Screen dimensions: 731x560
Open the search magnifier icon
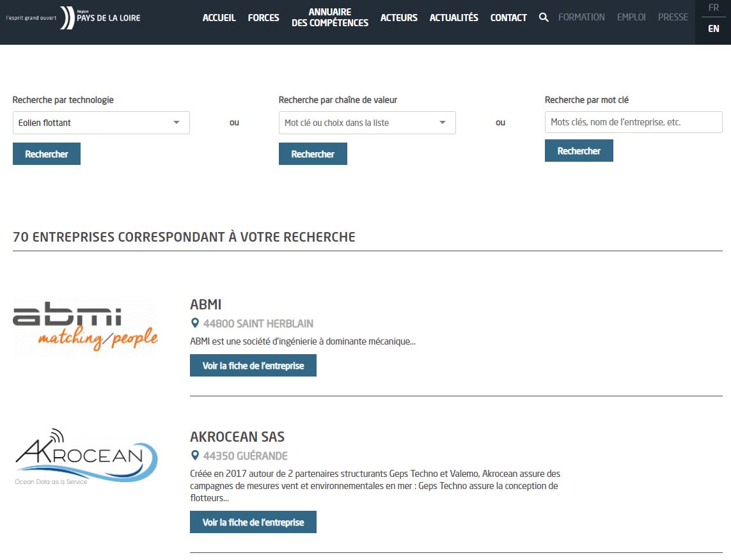click(543, 18)
